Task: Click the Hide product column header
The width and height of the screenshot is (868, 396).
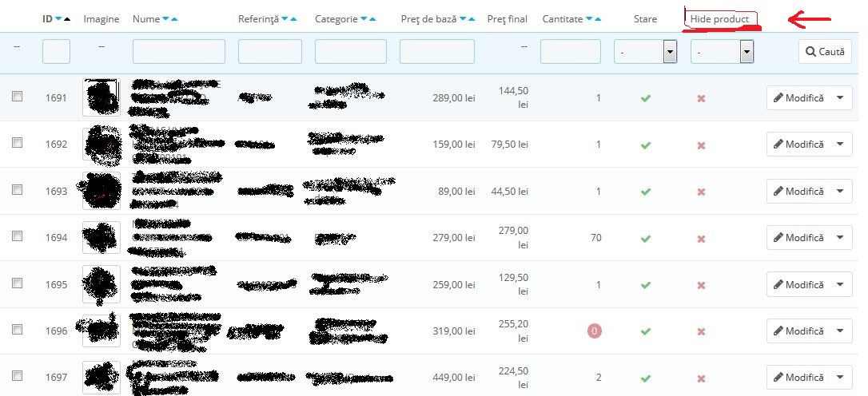Action: pyautogui.click(x=719, y=19)
